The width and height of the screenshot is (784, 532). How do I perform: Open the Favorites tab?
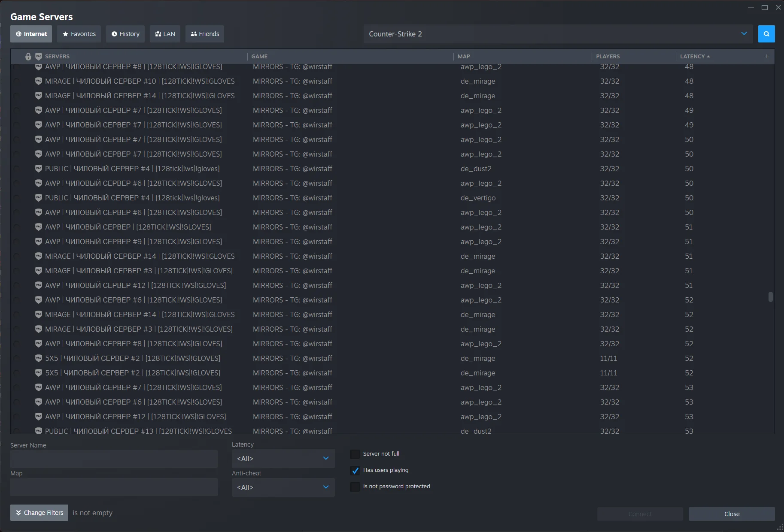[79, 34]
